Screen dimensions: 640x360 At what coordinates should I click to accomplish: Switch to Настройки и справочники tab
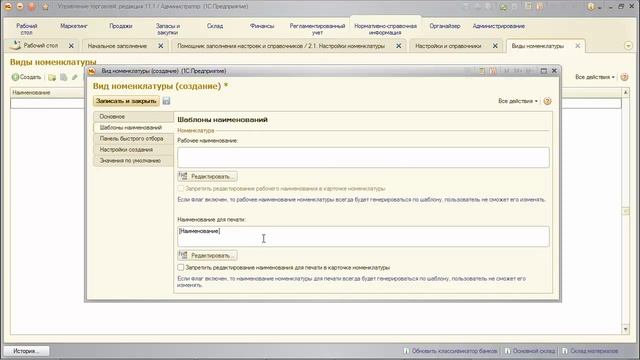click(x=448, y=46)
